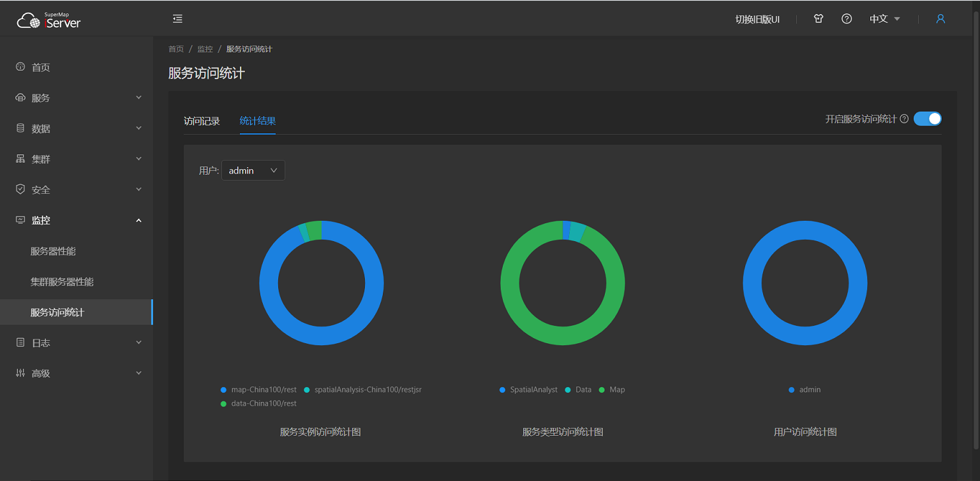Click the 监控 monitor icon in the sidebar
980x481 pixels.
(20, 220)
